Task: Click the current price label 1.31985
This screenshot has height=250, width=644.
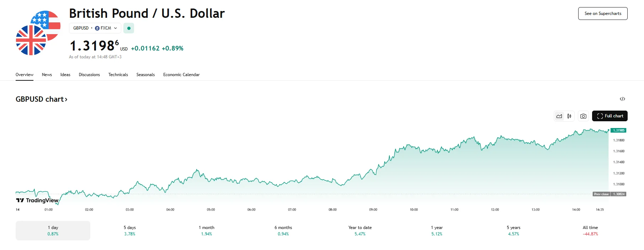Action: tap(619, 131)
